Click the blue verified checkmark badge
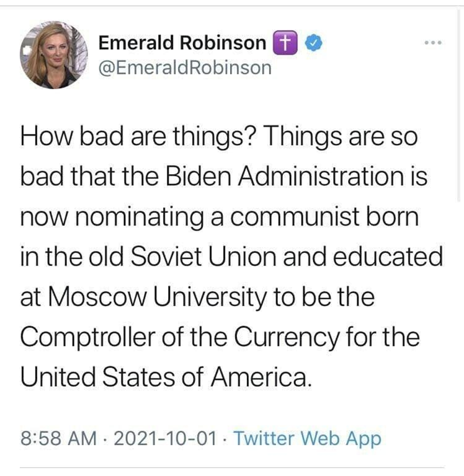Image resolution: width=464 pixels, height=476 pixels. coord(315,43)
